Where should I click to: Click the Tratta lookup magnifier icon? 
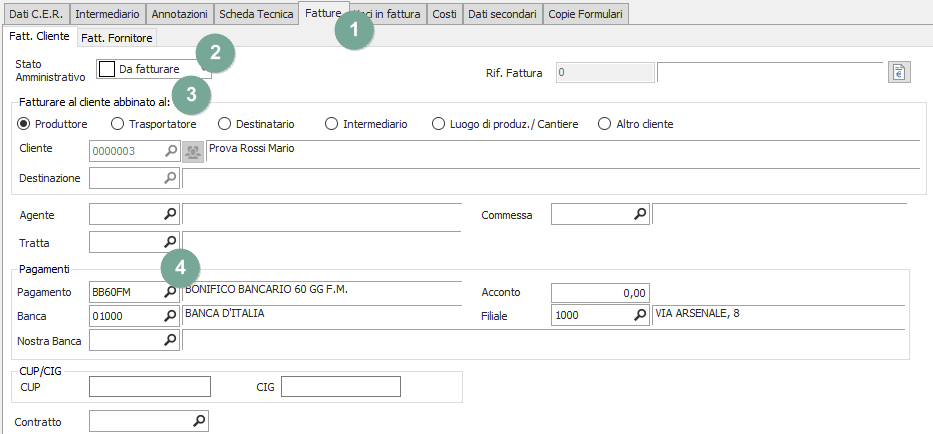(171, 242)
